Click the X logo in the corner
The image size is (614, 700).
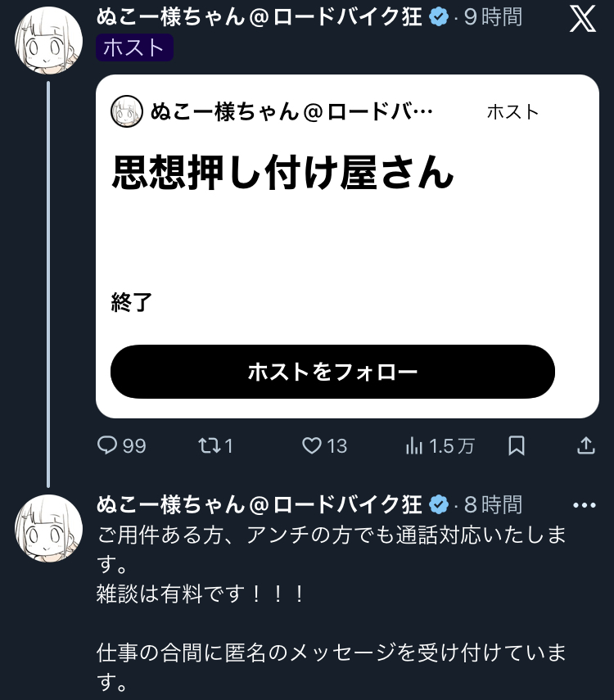coord(583,19)
